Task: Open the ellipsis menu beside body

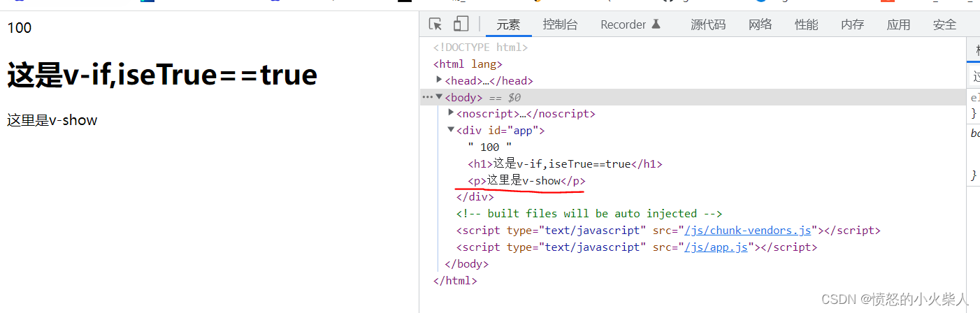Action: (x=427, y=97)
